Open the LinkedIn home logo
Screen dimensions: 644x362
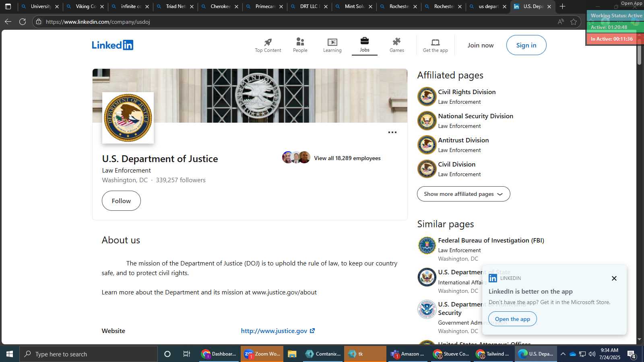112,45
